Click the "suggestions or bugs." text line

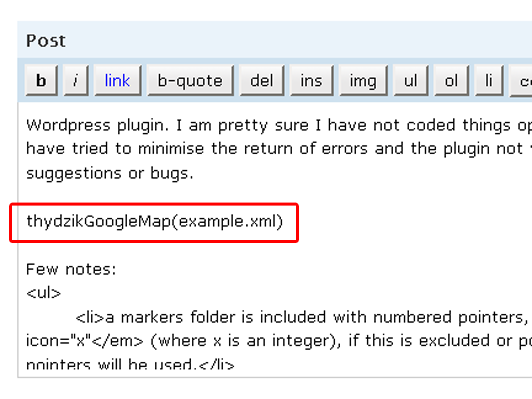click(x=110, y=173)
